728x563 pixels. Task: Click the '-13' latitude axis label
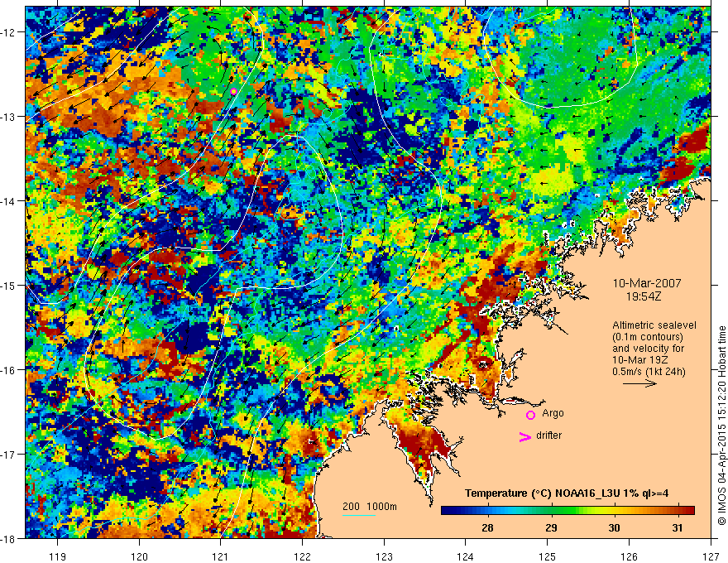click(9, 117)
